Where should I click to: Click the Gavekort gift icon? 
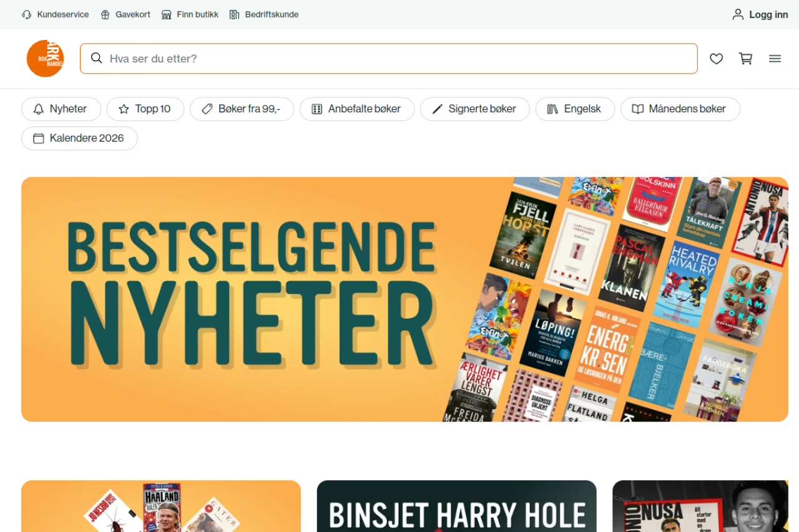(x=105, y=14)
